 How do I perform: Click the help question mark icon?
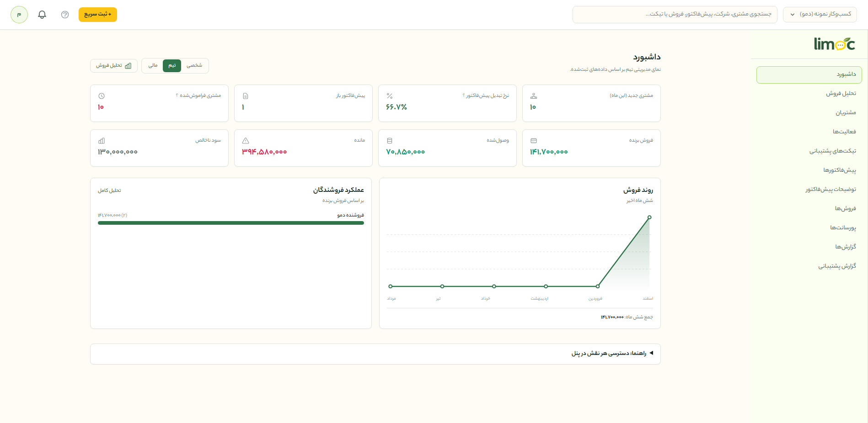point(65,15)
